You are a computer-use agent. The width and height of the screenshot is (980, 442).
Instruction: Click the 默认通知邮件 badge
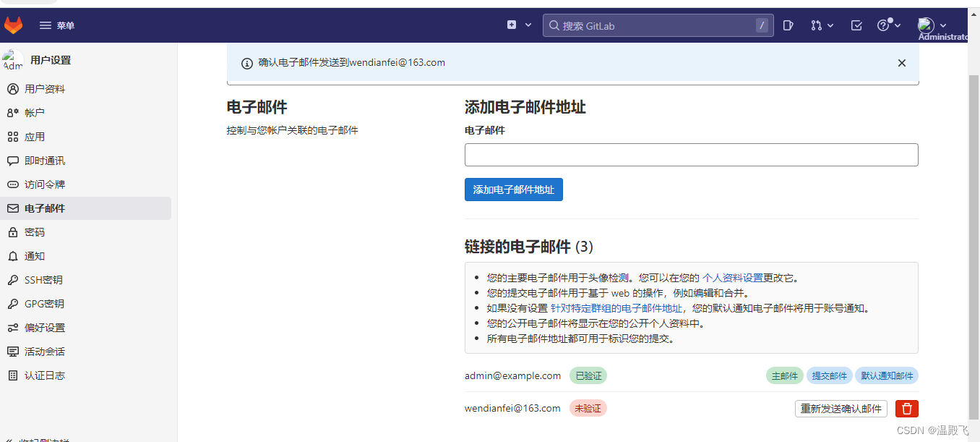point(887,376)
